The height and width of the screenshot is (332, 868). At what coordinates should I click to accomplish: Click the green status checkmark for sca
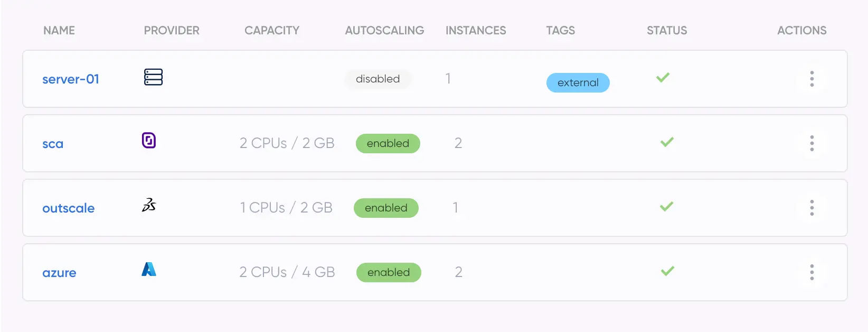pyautogui.click(x=667, y=142)
